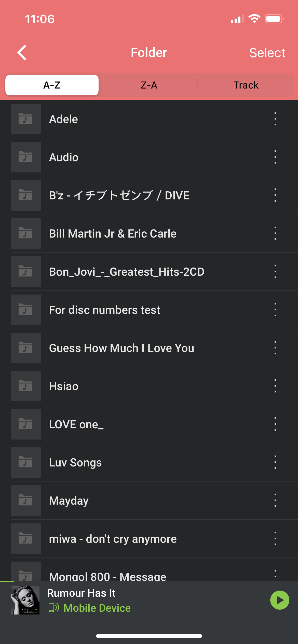Tap the back arrow icon
Viewport: 298px width, 644px height.
tap(22, 53)
